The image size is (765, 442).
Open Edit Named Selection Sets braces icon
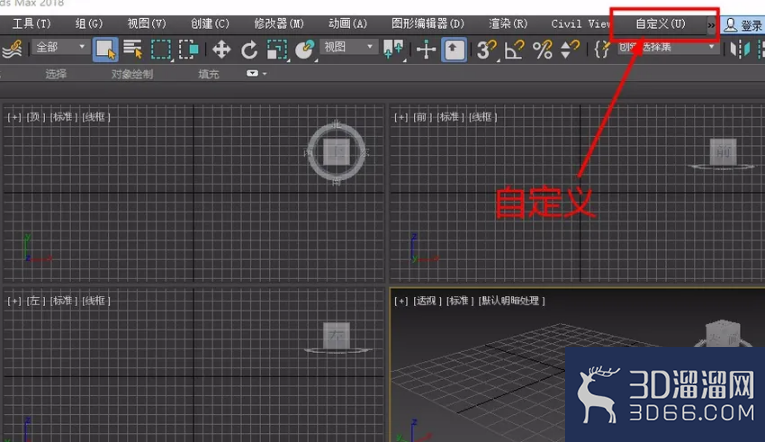click(x=602, y=49)
